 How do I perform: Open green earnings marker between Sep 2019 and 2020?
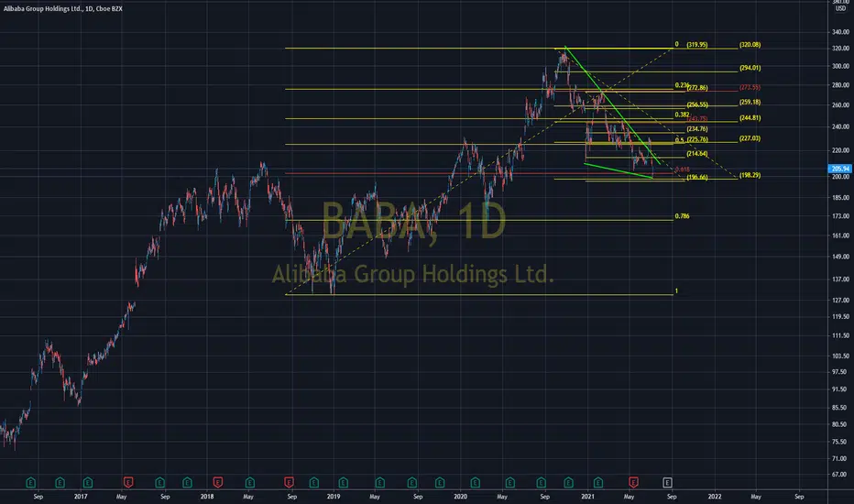[440, 482]
